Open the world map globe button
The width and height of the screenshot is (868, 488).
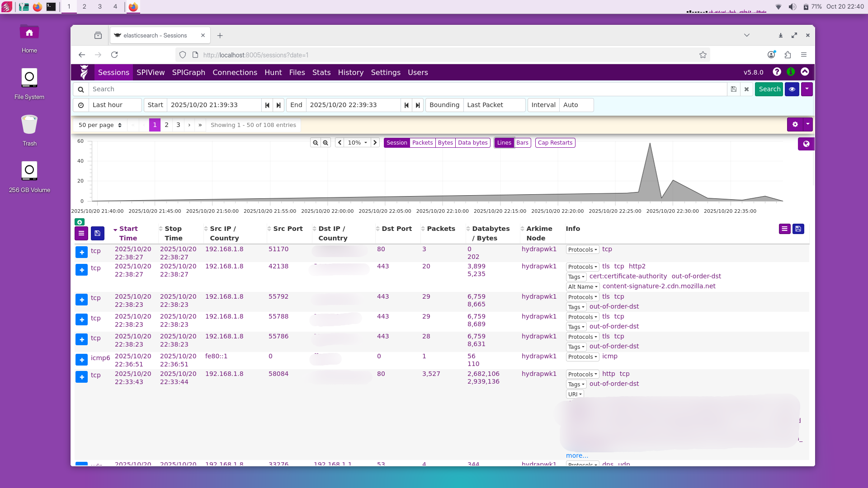pos(806,144)
